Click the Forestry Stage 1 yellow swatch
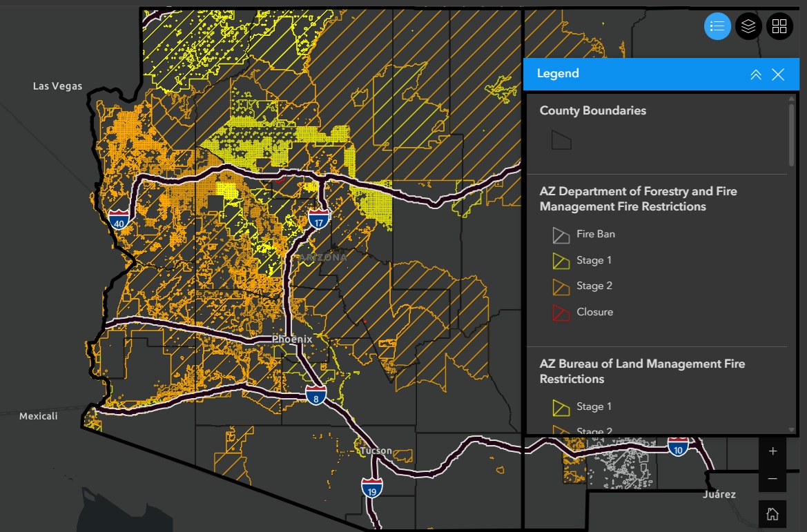This screenshot has width=807, height=532. 561,261
